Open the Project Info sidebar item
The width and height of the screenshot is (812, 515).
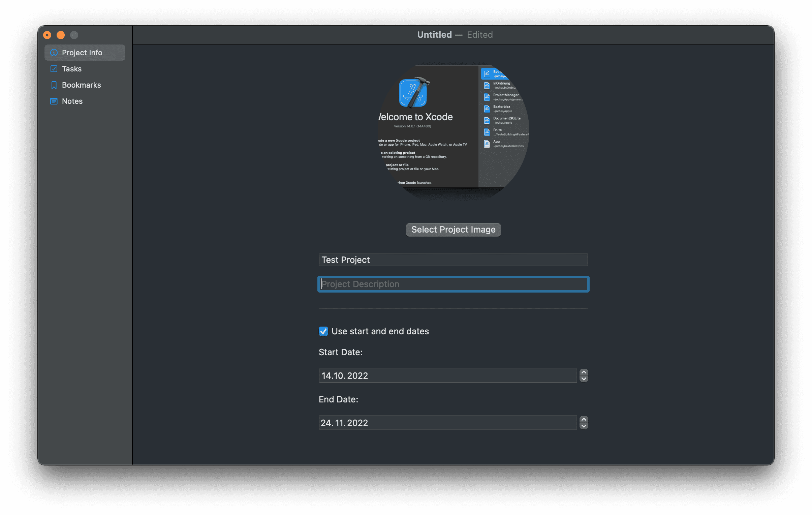coord(85,53)
